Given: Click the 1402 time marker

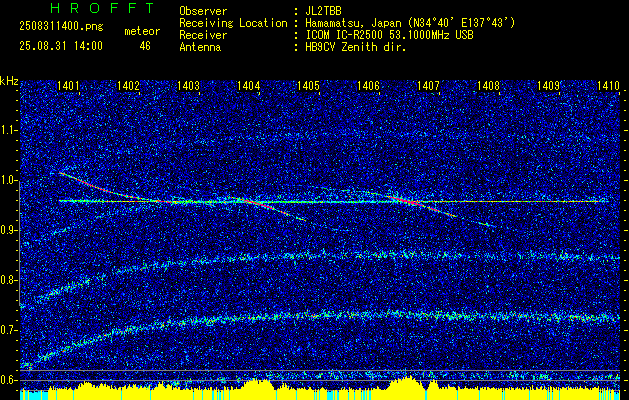Looking at the screenshot, I should (x=128, y=85).
